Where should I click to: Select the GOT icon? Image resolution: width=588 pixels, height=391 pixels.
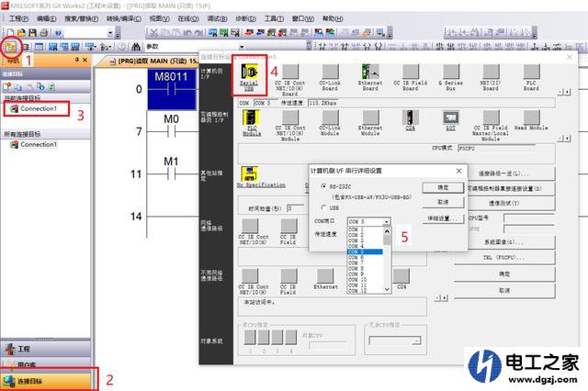tap(450, 120)
